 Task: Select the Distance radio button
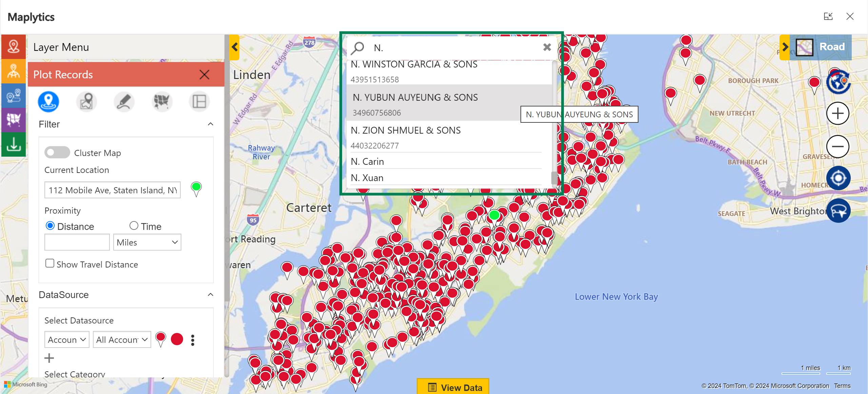point(50,226)
